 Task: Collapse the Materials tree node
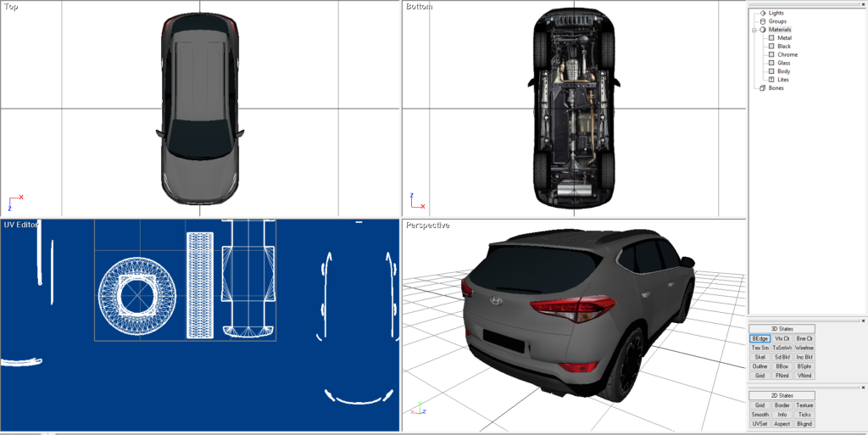pos(753,30)
